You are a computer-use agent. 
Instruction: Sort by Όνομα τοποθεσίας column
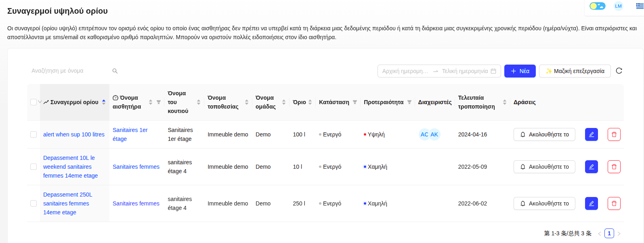247,102
